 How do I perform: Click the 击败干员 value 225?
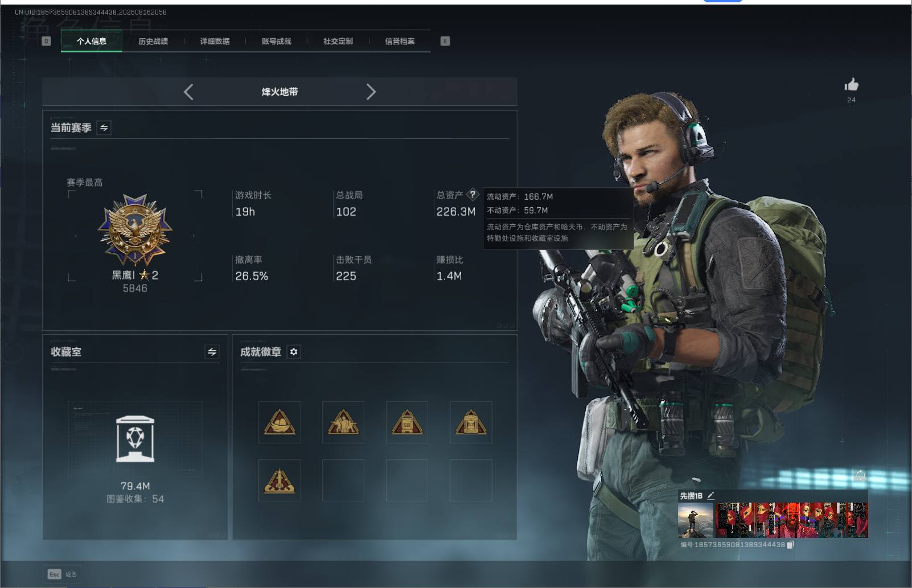coord(346,276)
